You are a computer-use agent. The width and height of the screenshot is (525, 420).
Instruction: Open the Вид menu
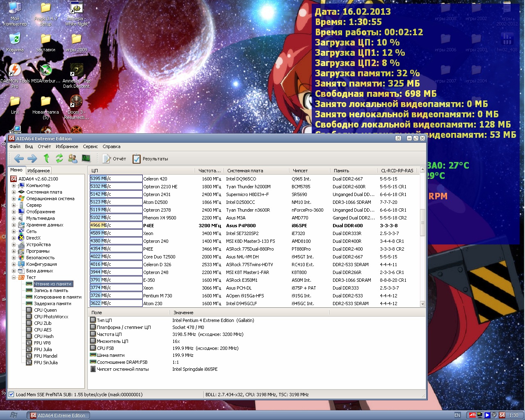[x=29, y=146]
